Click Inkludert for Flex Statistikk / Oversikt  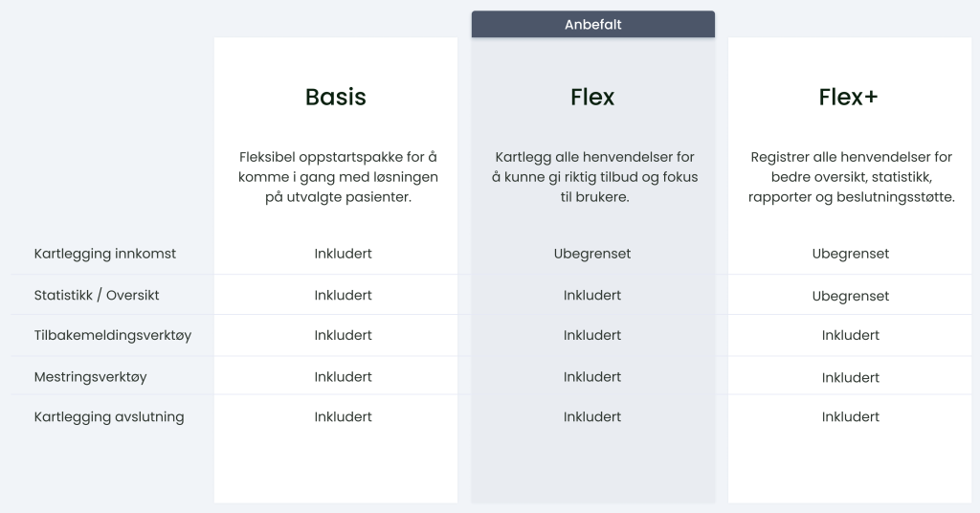(592, 295)
